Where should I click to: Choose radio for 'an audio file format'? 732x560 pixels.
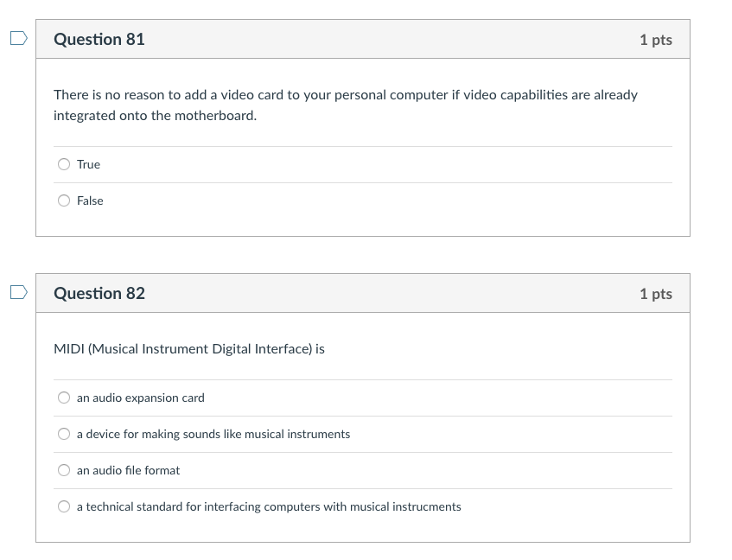coord(64,470)
